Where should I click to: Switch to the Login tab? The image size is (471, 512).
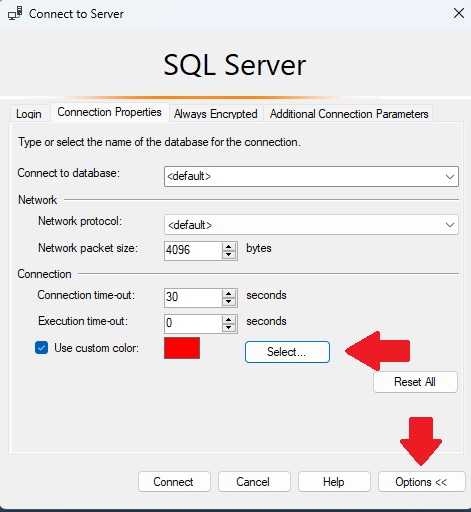coord(29,114)
